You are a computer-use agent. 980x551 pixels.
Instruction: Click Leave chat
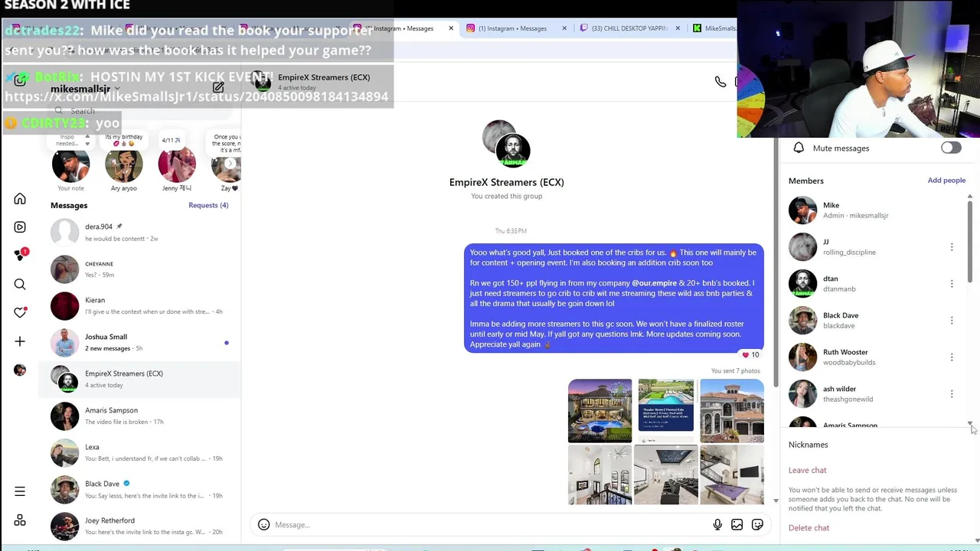click(807, 471)
